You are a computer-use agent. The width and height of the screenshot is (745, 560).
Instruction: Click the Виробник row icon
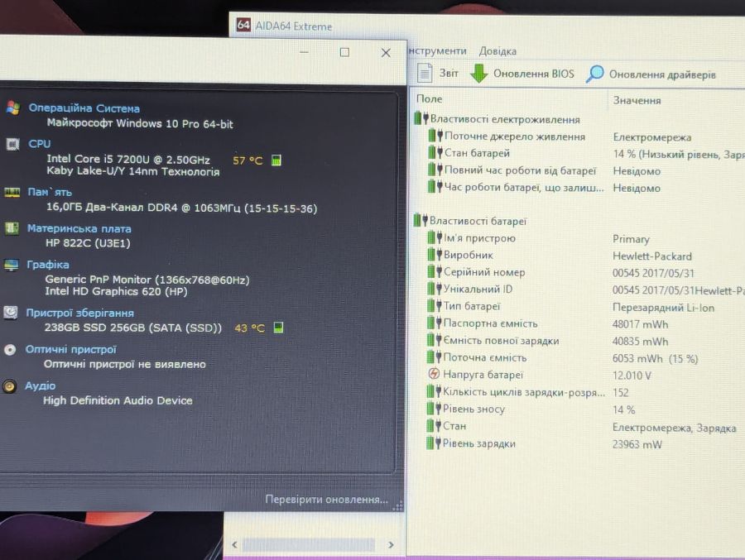(435, 255)
